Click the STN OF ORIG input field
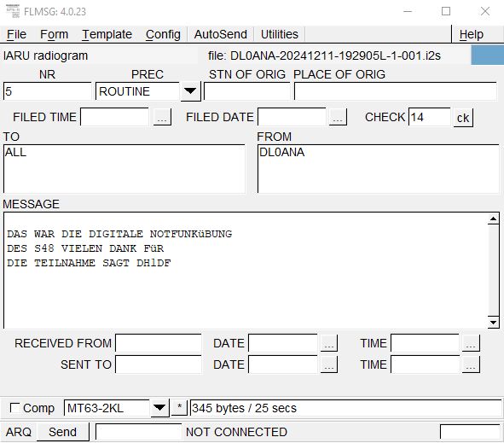 pyautogui.click(x=246, y=91)
